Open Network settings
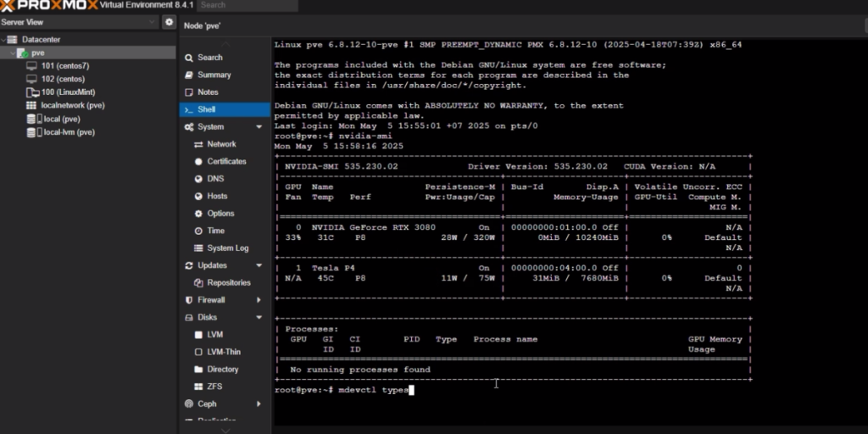Screen dimensions: 868x434 (x=221, y=144)
